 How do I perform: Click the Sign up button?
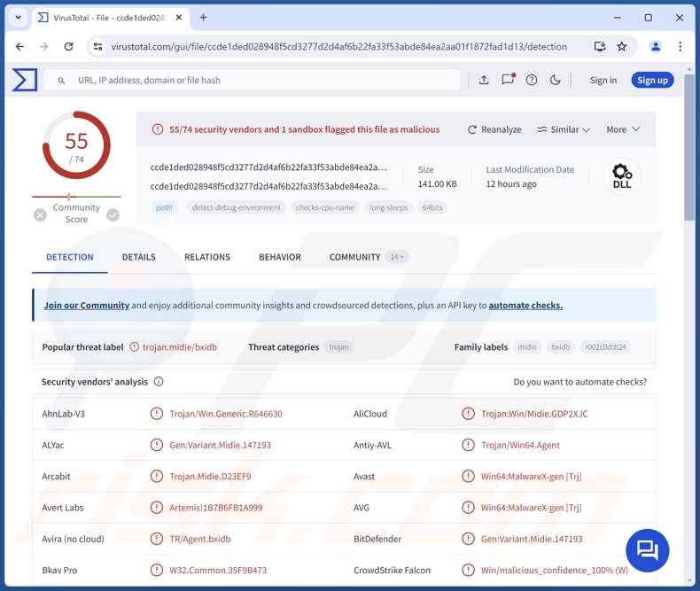(x=652, y=81)
